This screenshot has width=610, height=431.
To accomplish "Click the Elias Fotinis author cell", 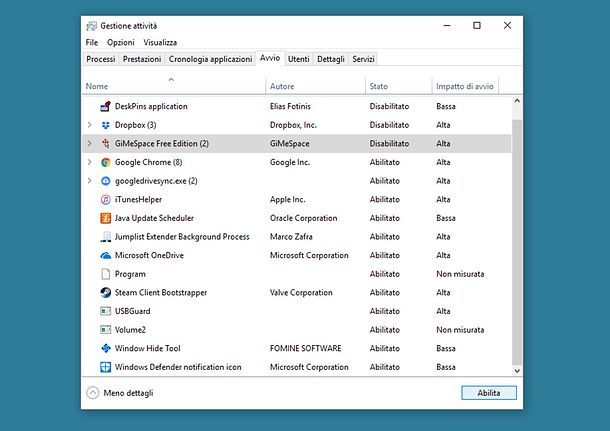I will (290, 106).
